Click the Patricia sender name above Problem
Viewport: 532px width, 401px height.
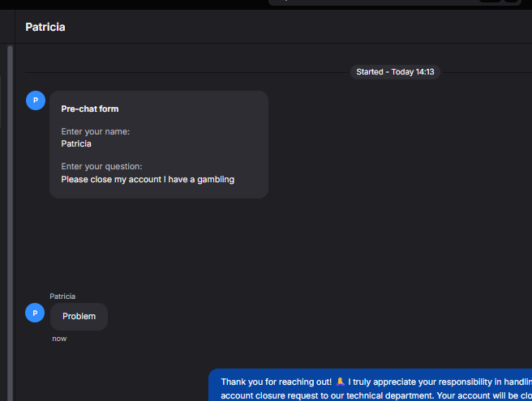62,296
